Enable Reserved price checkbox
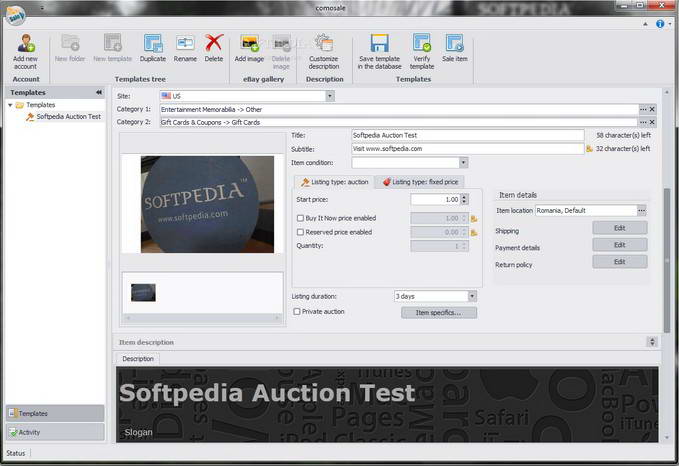Viewport: 679px width, 466px height. (x=300, y=232)
